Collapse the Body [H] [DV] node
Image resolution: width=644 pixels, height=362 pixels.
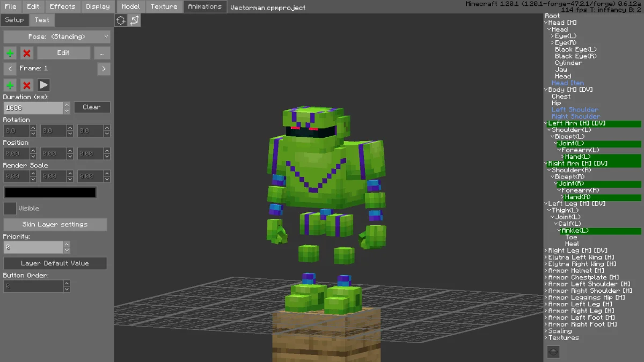click(x=546, y=90)
